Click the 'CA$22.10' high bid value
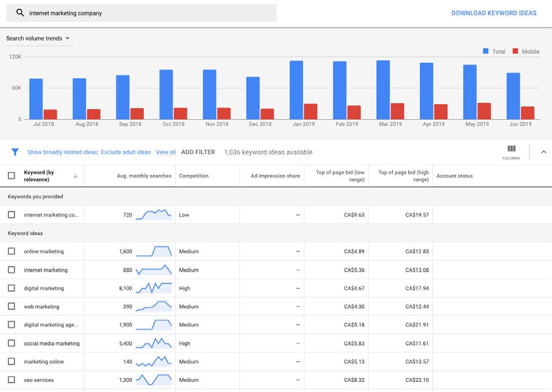Image resolution: width=552 pixels, height=392 pixels. tap(417, 380)
